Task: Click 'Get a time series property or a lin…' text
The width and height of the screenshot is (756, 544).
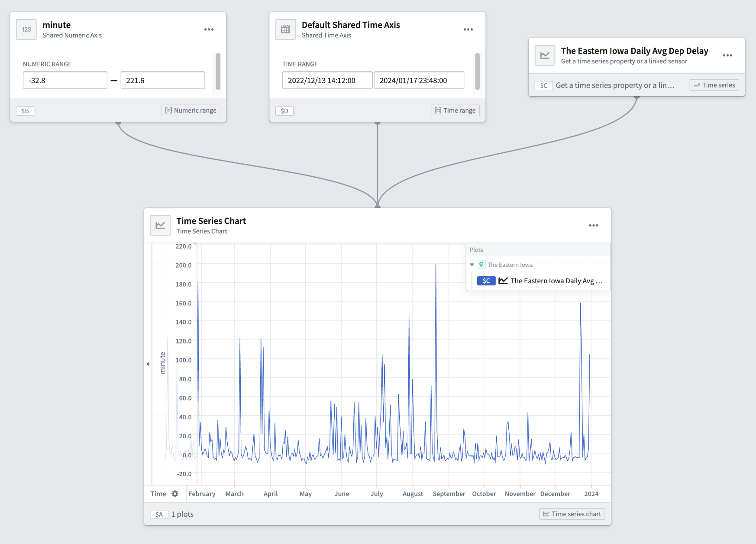Action: click(615, 85)
